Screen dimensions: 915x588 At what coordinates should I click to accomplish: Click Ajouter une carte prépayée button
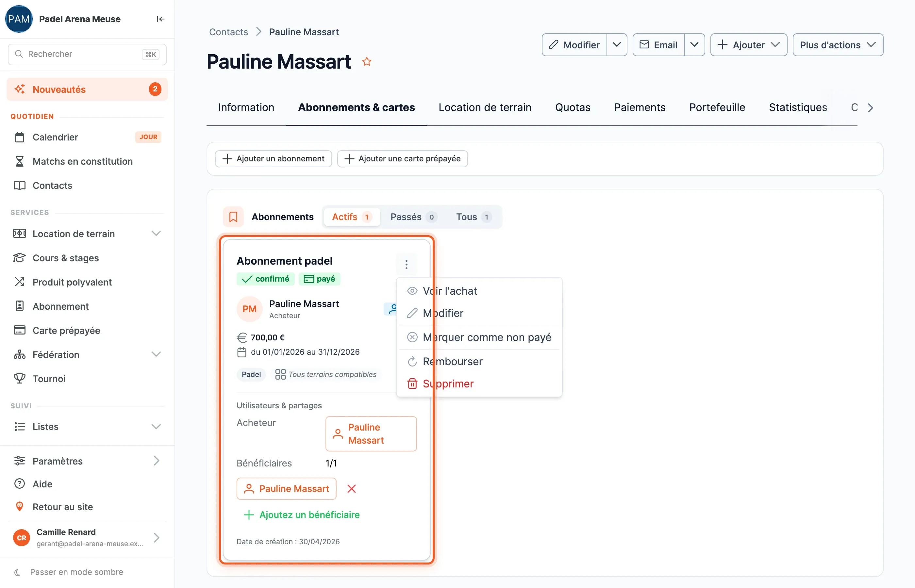click(403, 158)
